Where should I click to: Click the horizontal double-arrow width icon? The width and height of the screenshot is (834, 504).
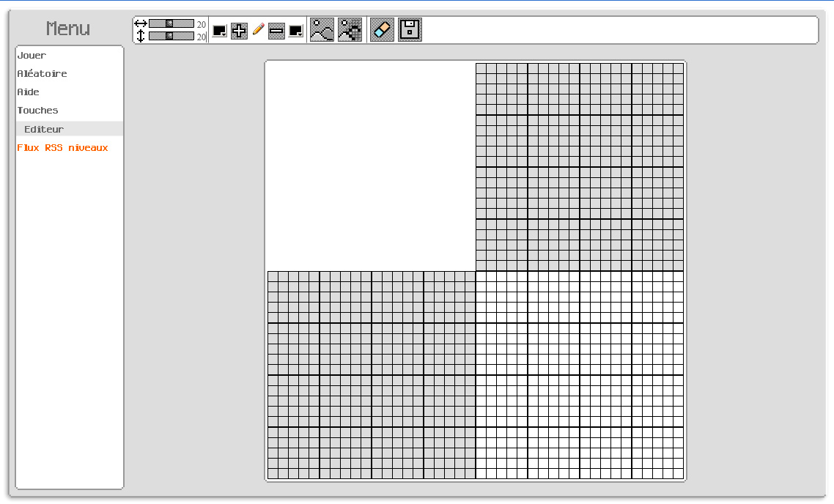[141, 23]
